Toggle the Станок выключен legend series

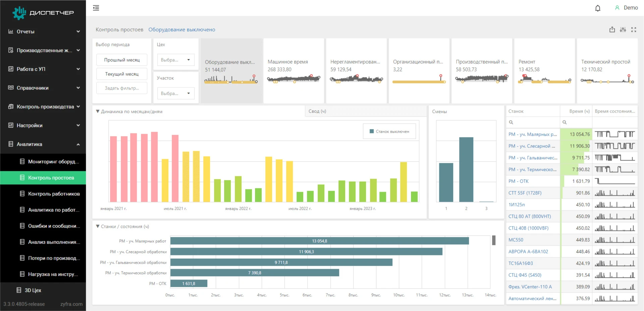[x=389, y=131]
